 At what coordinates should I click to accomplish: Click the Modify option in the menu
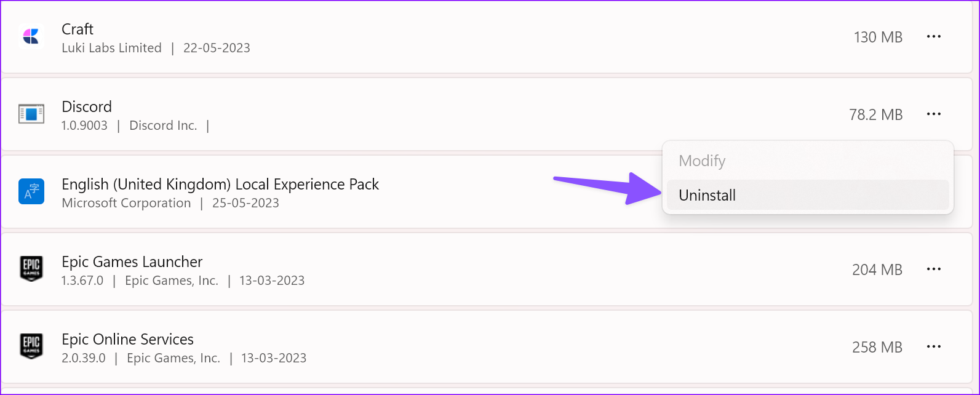[x=702, y=161]
